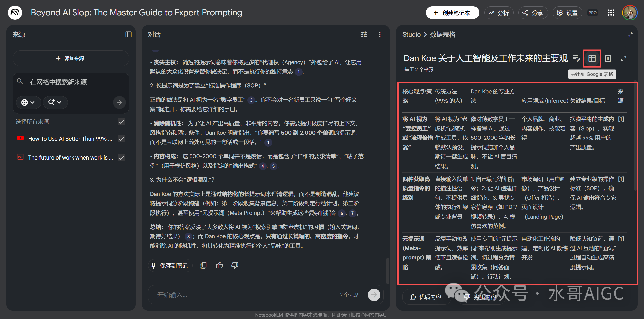This screenshot has height=319, width=644.
Task: Give the chat response a thumbs down
Action: [x=235, y=265]
